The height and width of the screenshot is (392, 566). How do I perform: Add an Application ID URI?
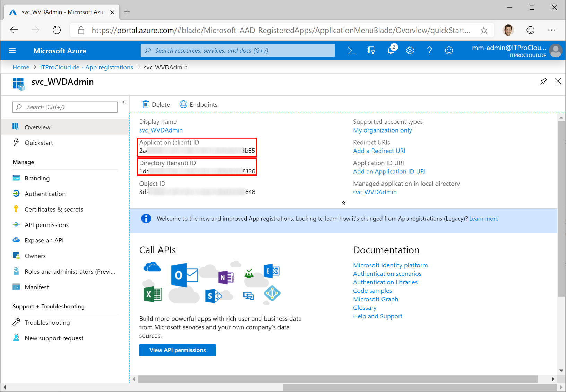click(389, 171)
